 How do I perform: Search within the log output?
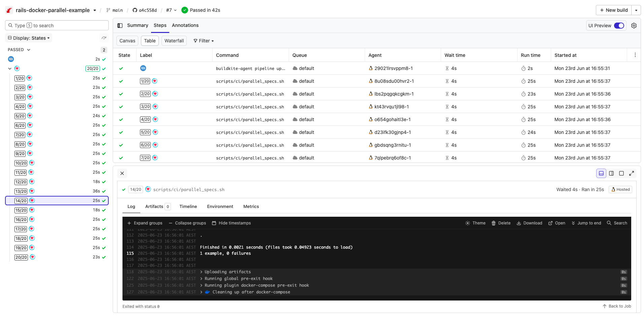tap(617, 223)
